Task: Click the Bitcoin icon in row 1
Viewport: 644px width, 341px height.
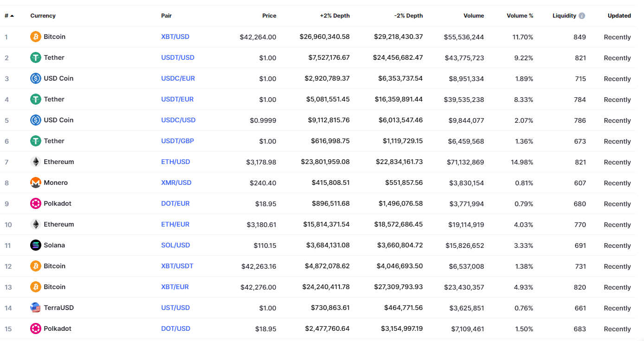Action: point(36,37)
